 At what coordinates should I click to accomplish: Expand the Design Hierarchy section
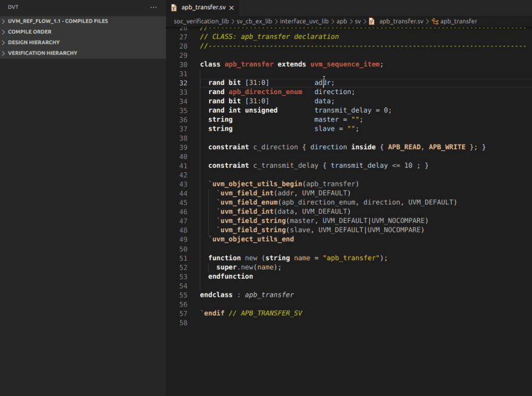click(34, 42)
